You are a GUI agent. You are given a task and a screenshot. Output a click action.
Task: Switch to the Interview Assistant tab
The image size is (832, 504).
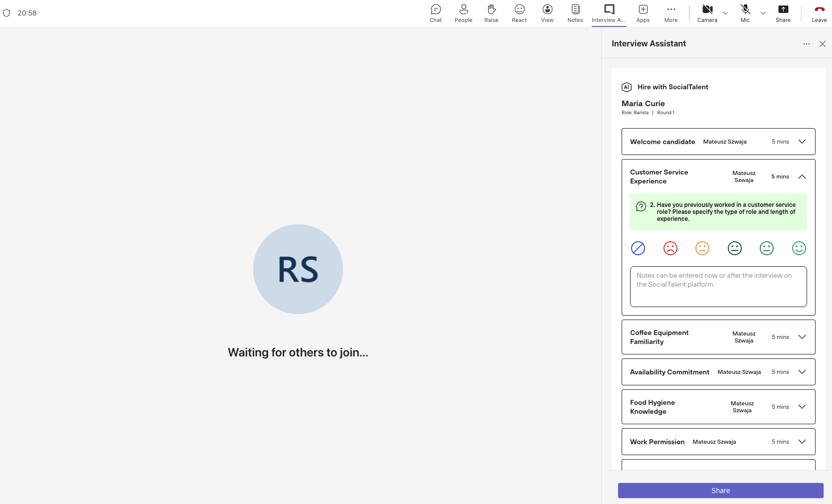point(609,13)
